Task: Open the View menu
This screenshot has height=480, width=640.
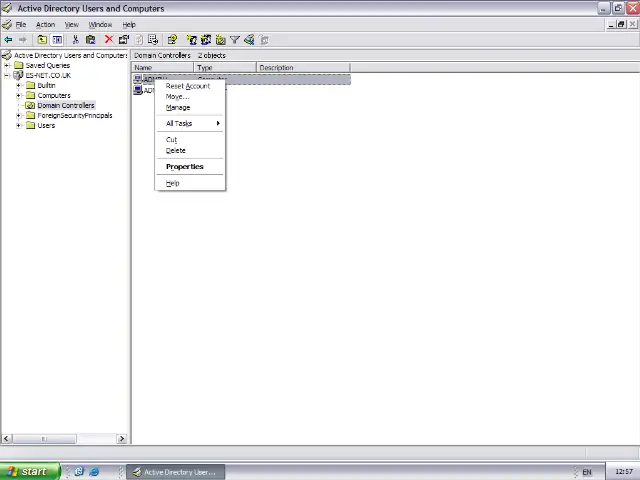Action: [71, 24]
